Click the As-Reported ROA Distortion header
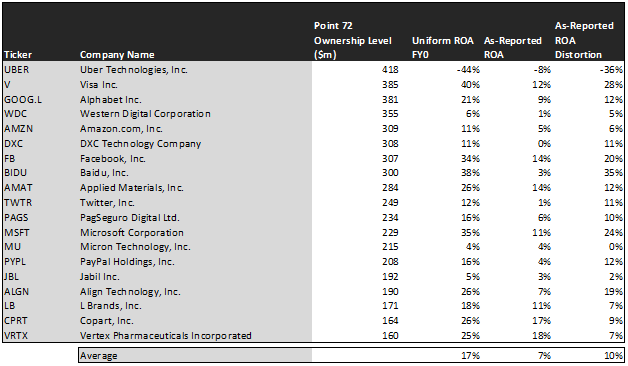The width and height of the screenshot is (628, 366). [584, 40]
